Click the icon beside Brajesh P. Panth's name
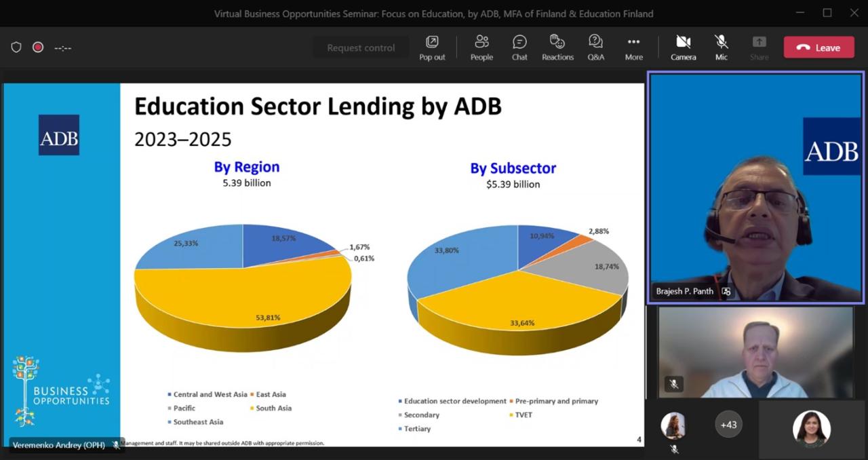Viewport: 868px width, 460px height. pos(726,291)
